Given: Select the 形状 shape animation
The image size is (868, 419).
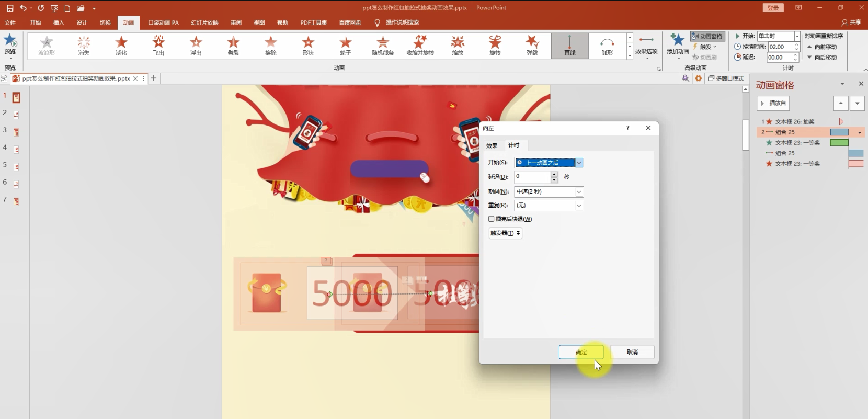Looking at the screenshot, I should (308, 46).
